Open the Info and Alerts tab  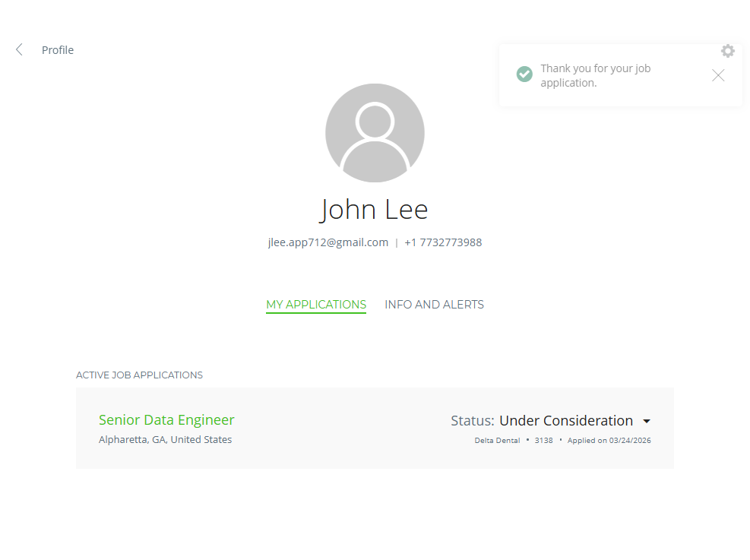[434, 305]
